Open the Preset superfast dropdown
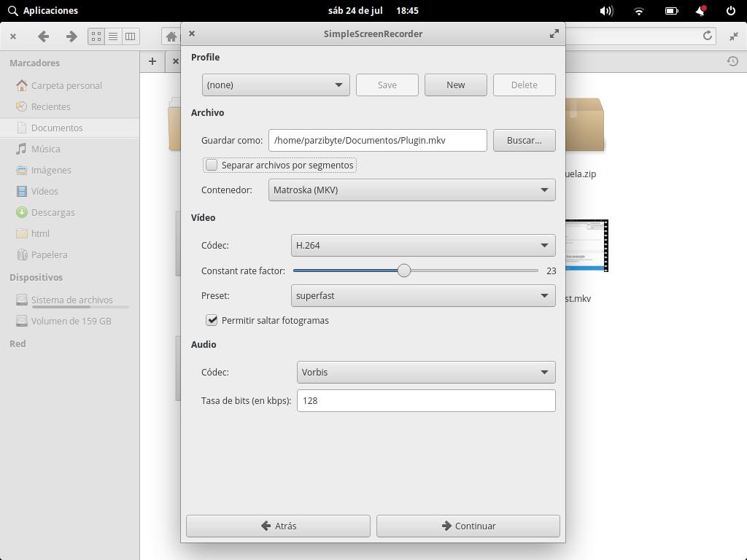 point(423,296)
